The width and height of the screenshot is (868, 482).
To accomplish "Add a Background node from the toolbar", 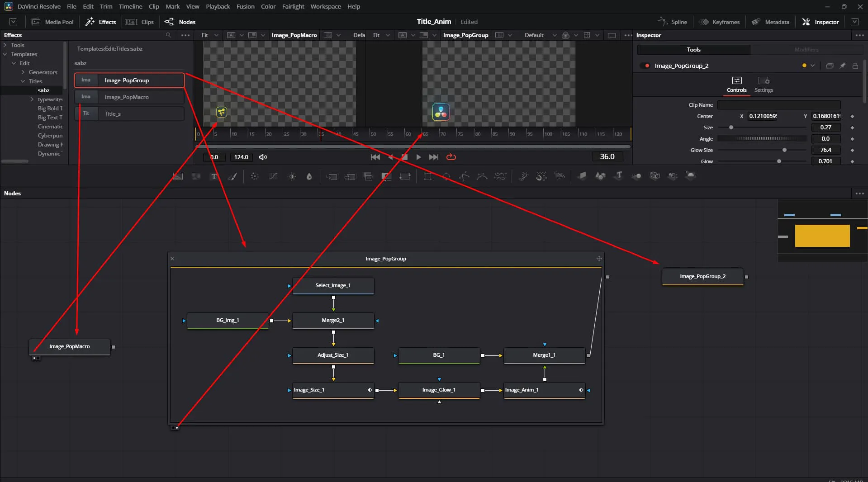I will (178, 176).
